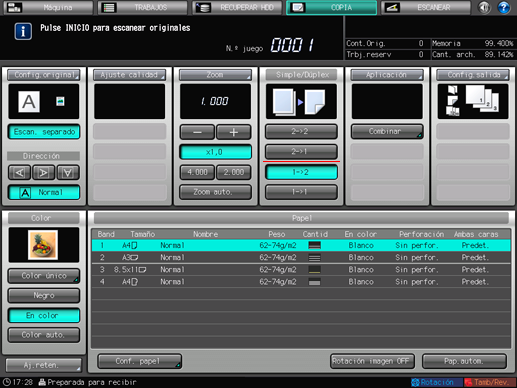Set zoom to 2.000
This screenshot has height=388, width=517.
click(x=233, y=172)
